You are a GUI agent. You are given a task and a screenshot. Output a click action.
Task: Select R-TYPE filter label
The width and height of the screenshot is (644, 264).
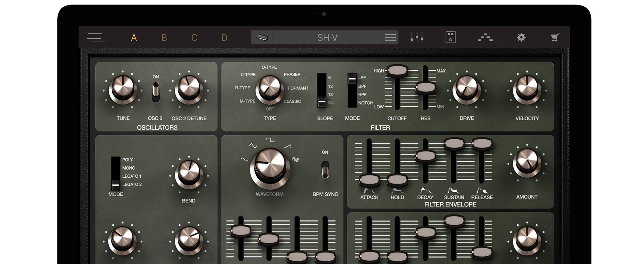(x=242, y=88)
